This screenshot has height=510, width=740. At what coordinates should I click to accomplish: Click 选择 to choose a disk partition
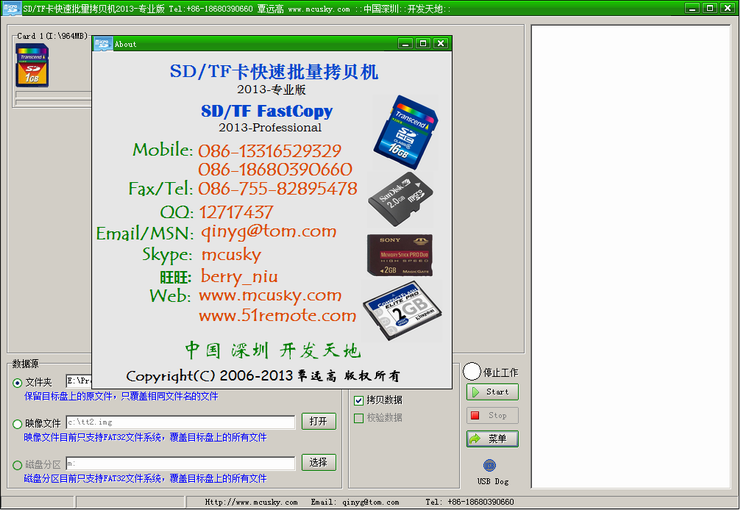click(x=318, y=462)
